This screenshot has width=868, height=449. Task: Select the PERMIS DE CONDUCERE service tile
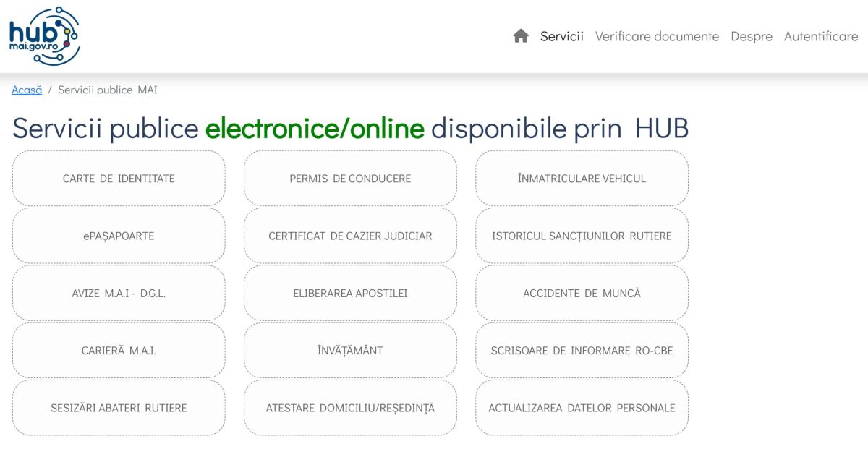pos(350,179)
